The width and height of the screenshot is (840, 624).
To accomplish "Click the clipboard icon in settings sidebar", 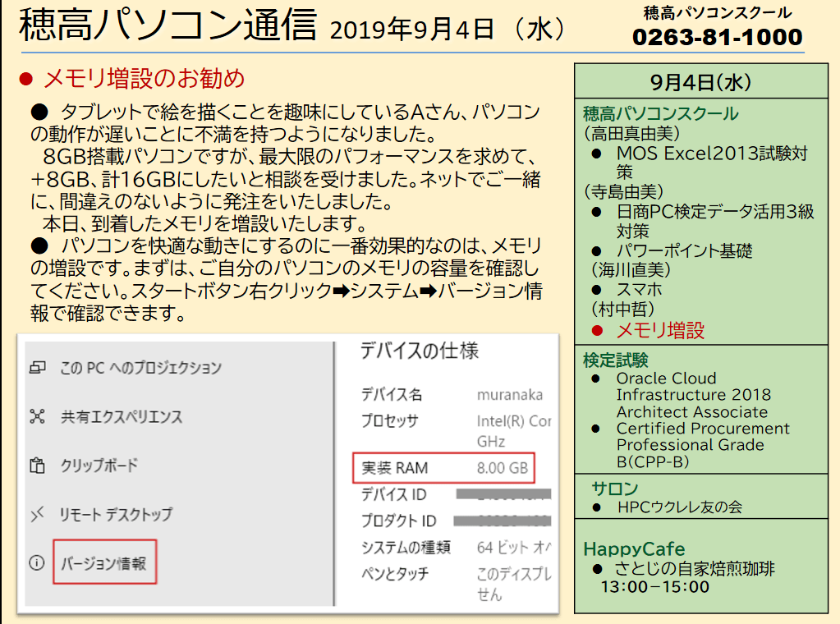I will point(37,466).
